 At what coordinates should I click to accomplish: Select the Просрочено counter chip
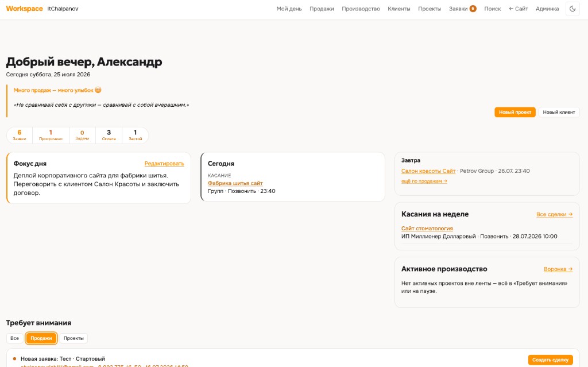[x=51, y=135]
